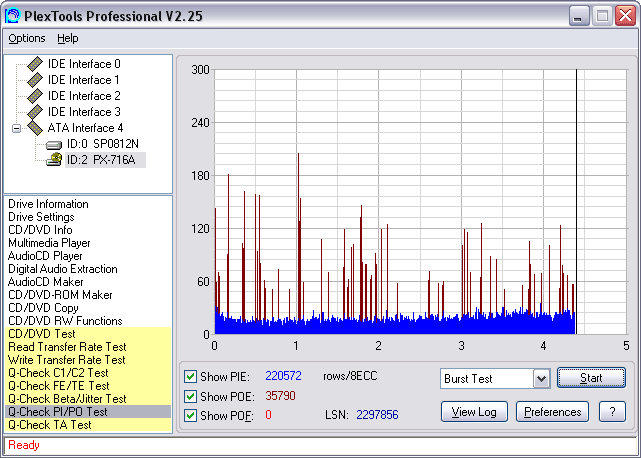Select IDE Interface 0 tree label
This screenshot has width=641, height=458.
[84, 64]
